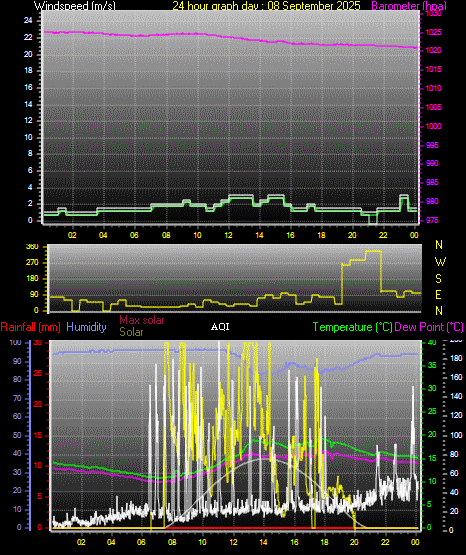
Task: Select the Temperature (°C) legend label
Action: (352, 327)
